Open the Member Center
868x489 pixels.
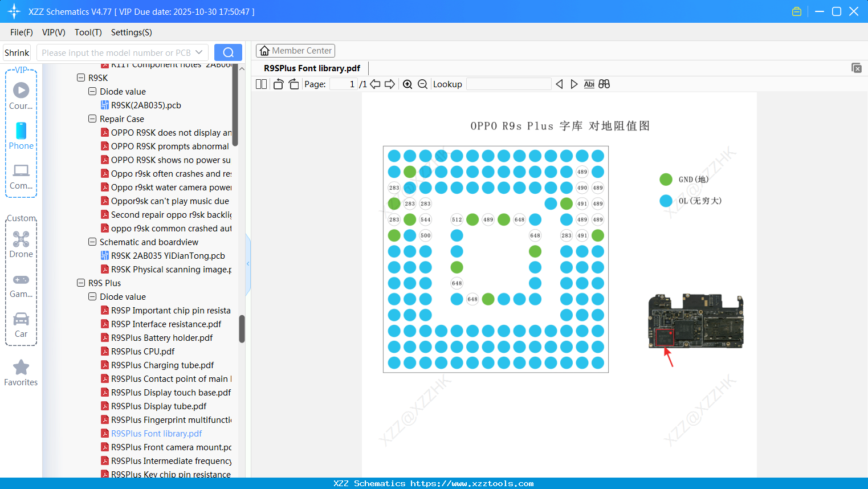pyautogui.click(x=295, y=51)
